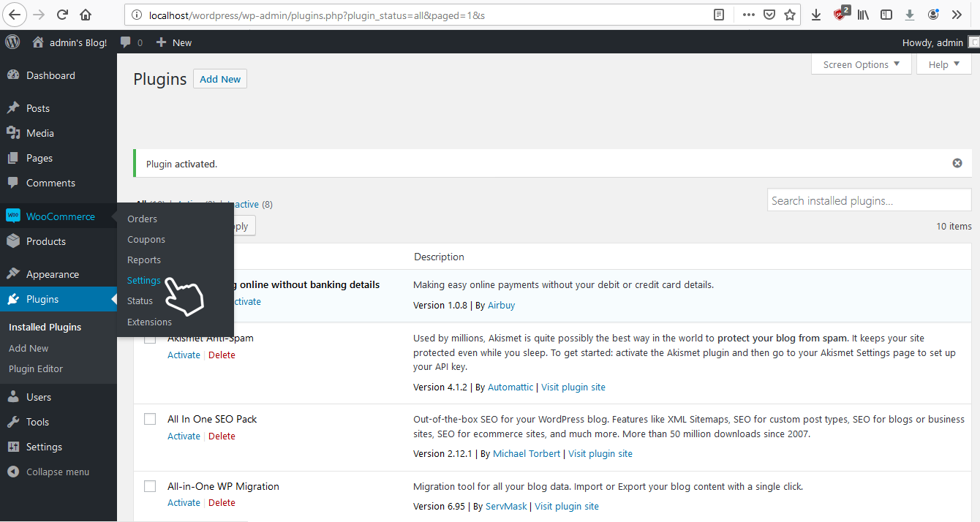Open the comments bubble icon in admin bar

(127, 42)
